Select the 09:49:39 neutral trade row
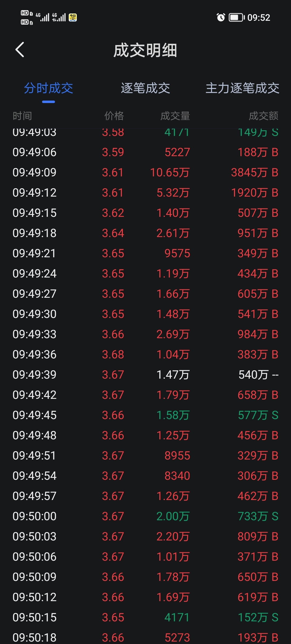The height and width of the screenshot is (644, 291). point(145,375)
